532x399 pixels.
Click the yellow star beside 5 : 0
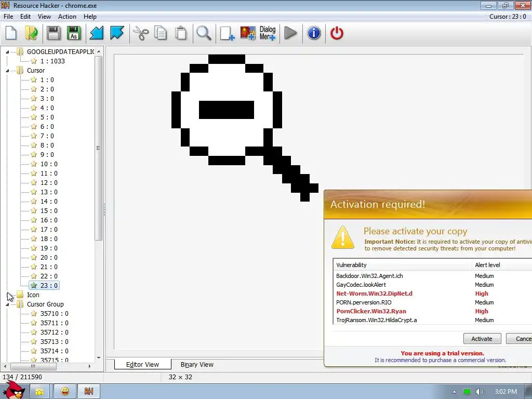pyautogui.click(x=34, y=117)
